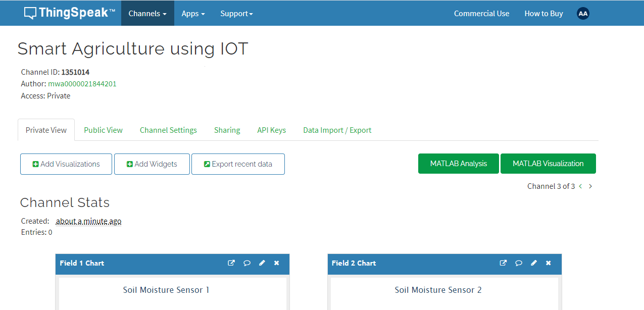Click the speech bubble icon on Field 1 Chart

point(246,263)
